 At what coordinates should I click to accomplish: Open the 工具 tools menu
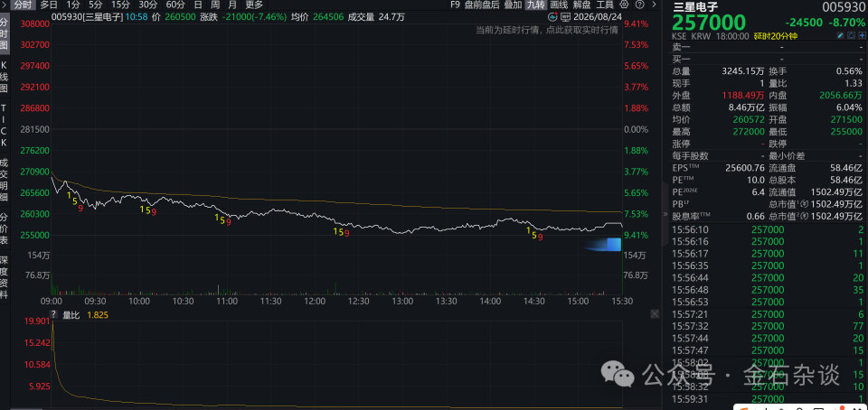coord(605,5)
